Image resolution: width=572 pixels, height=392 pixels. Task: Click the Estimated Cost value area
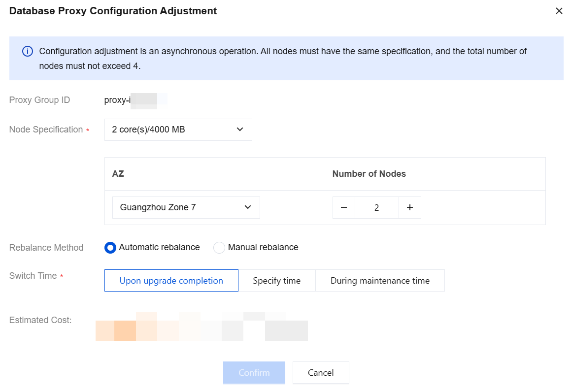tap(202, 327)
